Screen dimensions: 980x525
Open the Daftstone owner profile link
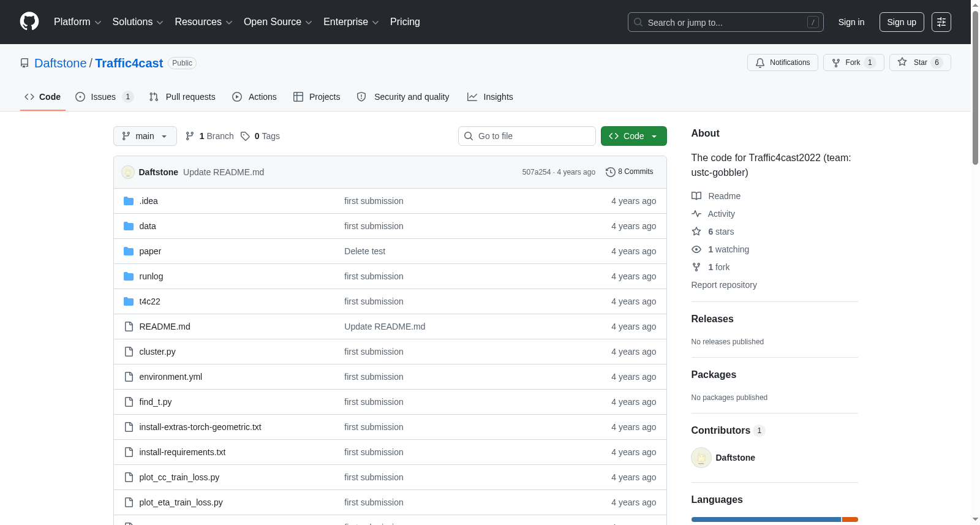(x=61, y=63)
